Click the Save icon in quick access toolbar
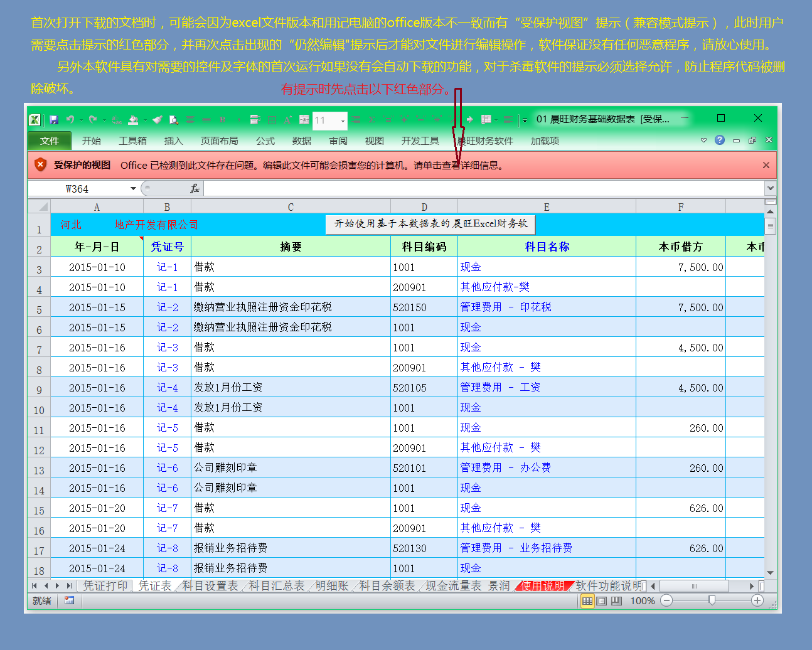 click(x=54, y=119)
